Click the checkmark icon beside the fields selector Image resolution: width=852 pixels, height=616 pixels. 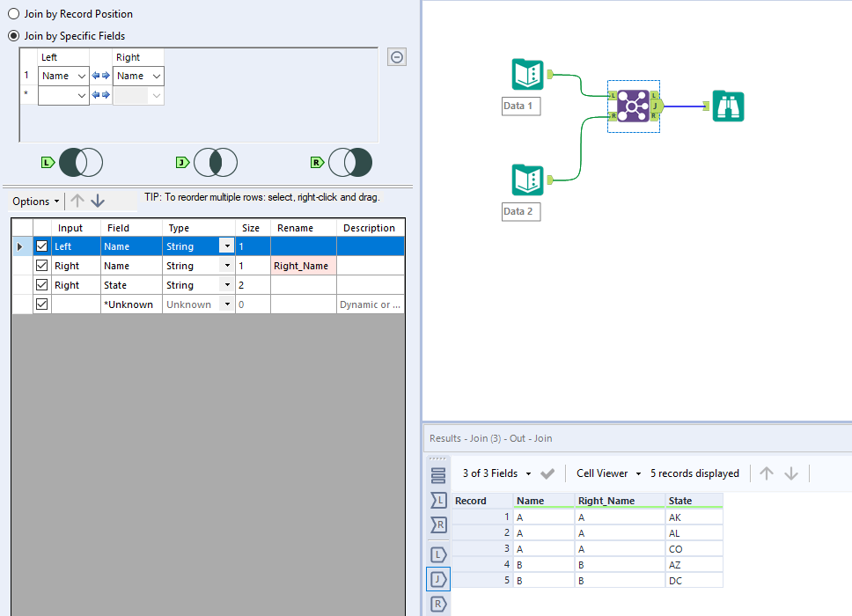(x=547, y=473)
